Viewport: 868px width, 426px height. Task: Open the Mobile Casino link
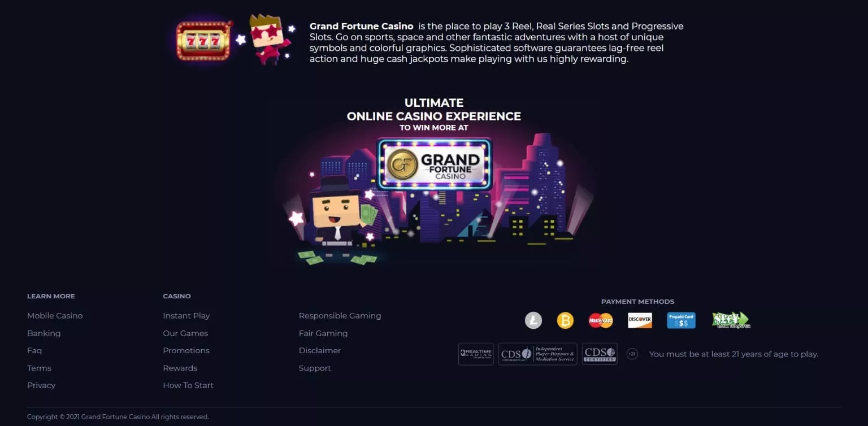pos(55,316)
